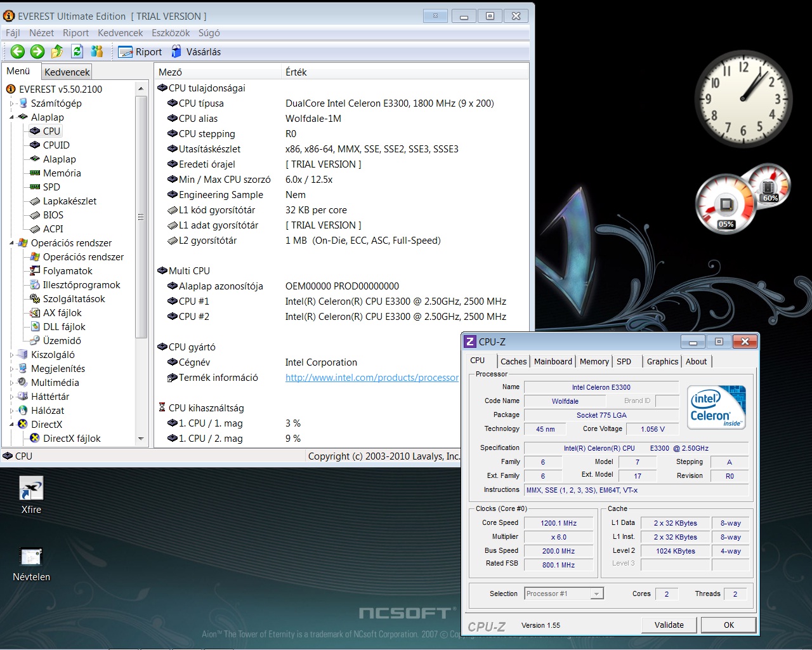Open the Riport toolbar button
The height and width of the screenshot is (650, 812).
tap(140, 52)
